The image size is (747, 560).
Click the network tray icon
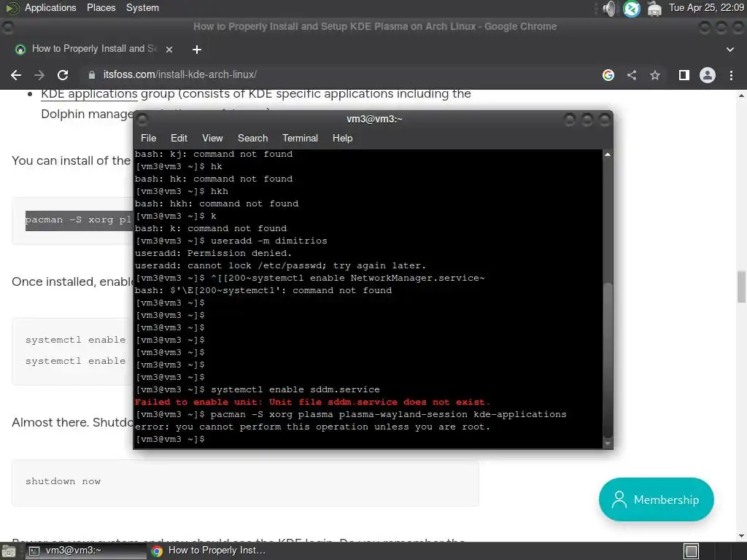pyautogui.click(x=654, y=8)
